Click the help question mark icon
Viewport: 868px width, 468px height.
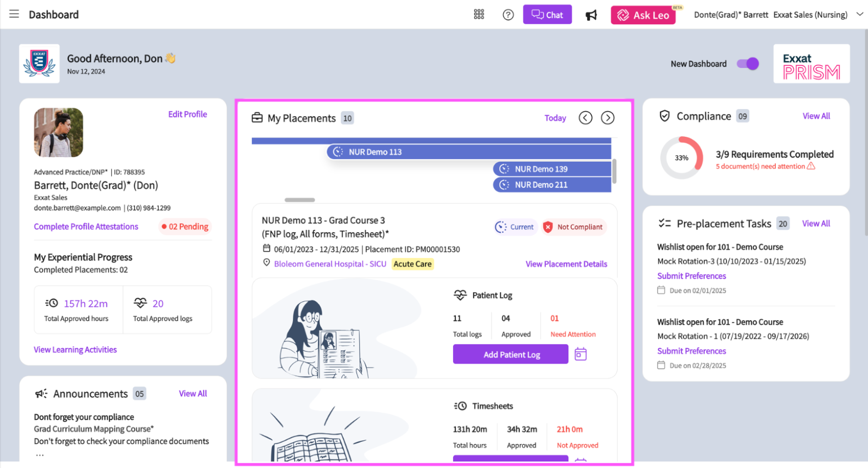click(x=508, y=15)
